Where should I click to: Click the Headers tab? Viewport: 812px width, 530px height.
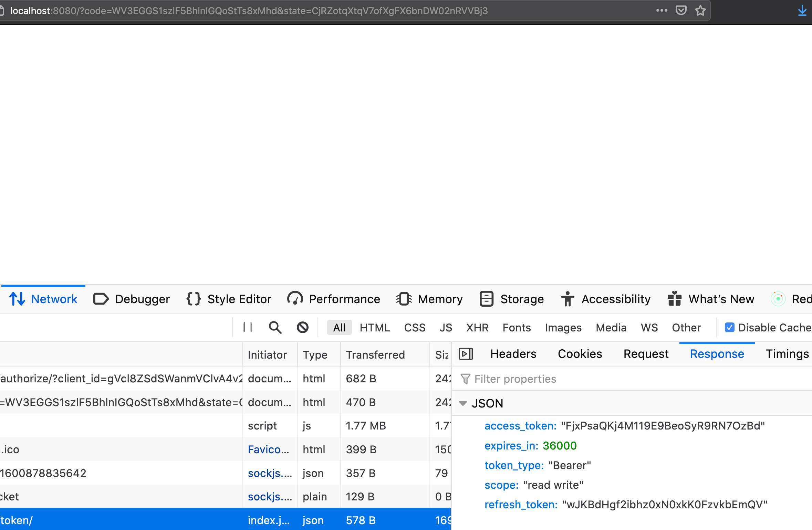(512, 354)
